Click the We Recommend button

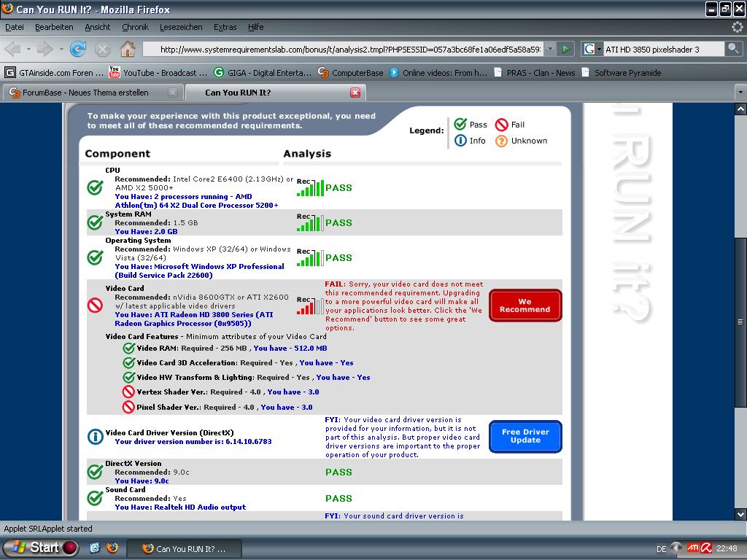525,306
